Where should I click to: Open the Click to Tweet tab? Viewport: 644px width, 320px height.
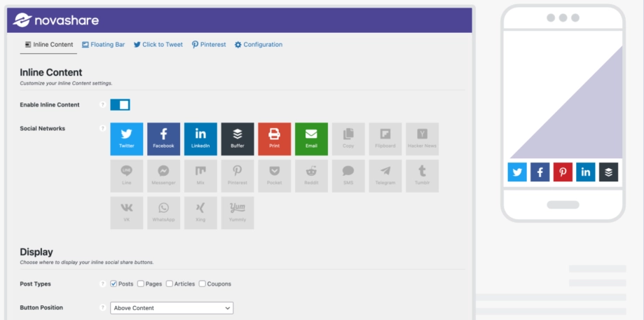pyautogui.click(x=158, y=44)
